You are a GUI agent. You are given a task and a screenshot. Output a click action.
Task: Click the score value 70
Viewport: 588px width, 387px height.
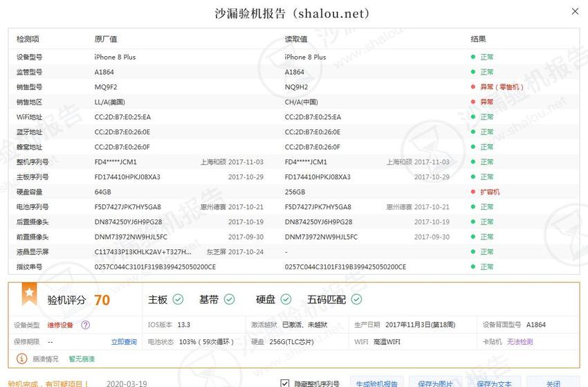pos(102,300)
